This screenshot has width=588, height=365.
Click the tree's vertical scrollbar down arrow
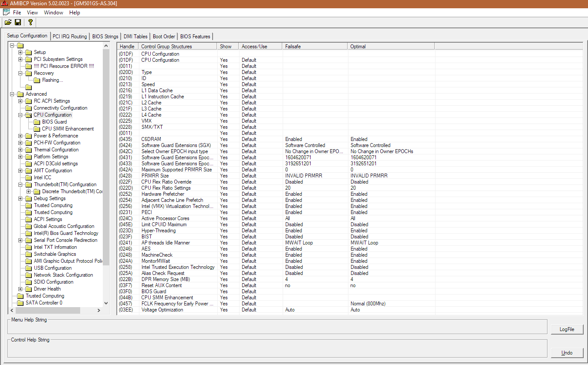point(106,303)
